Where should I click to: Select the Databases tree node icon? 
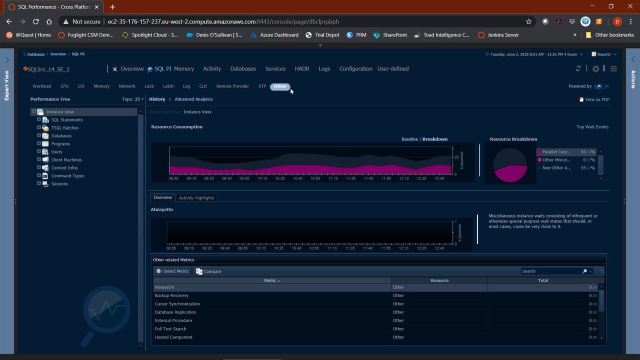tap(45, 136)
